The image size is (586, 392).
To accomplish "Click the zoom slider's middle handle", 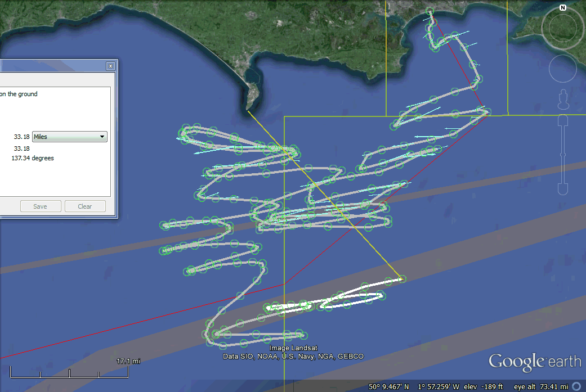I will point(562,155).
